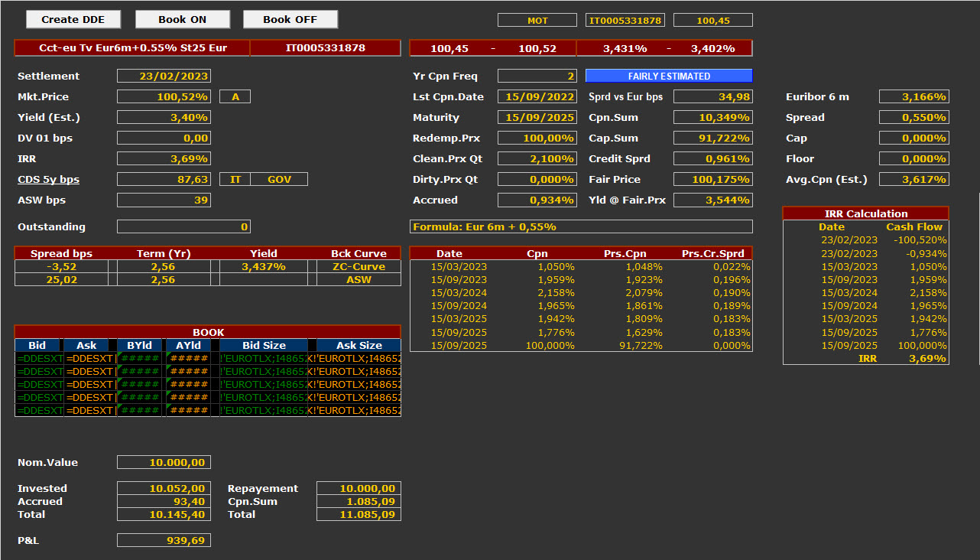Click the Nom.Value amount field

pyautogui.click(x=164, y=463)
